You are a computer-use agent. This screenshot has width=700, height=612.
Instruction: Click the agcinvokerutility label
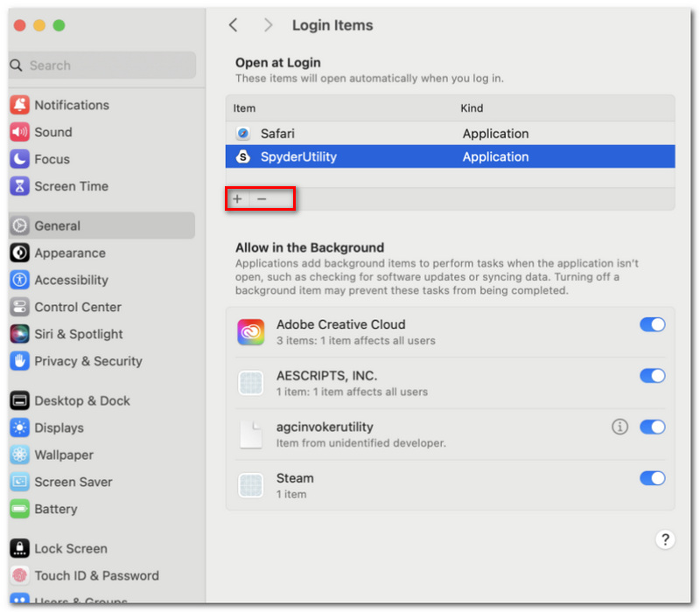click(x=325, y=427)
